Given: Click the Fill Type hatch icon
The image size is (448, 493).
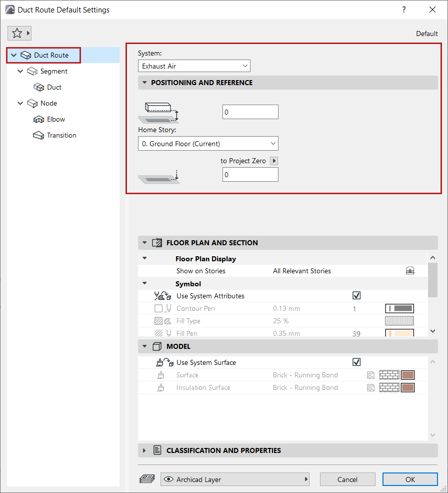Looking at the screenshot, I should [x=162, y=321].
